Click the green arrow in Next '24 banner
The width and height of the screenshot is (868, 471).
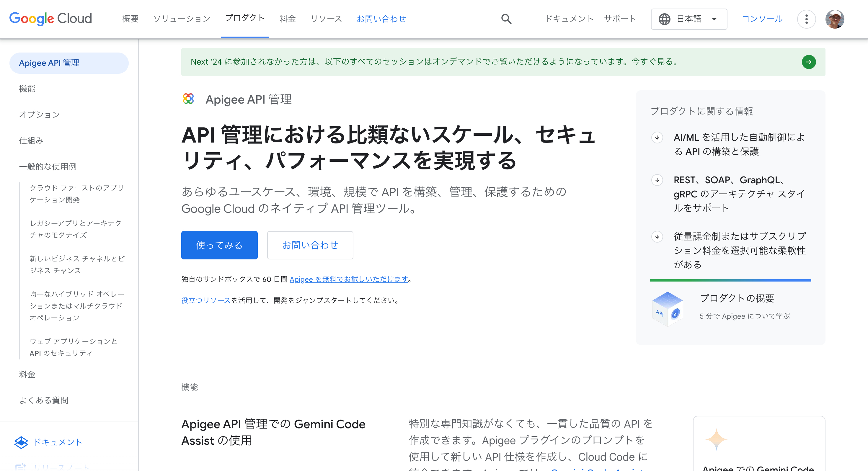pyautogui.click(x=809, y=62)
